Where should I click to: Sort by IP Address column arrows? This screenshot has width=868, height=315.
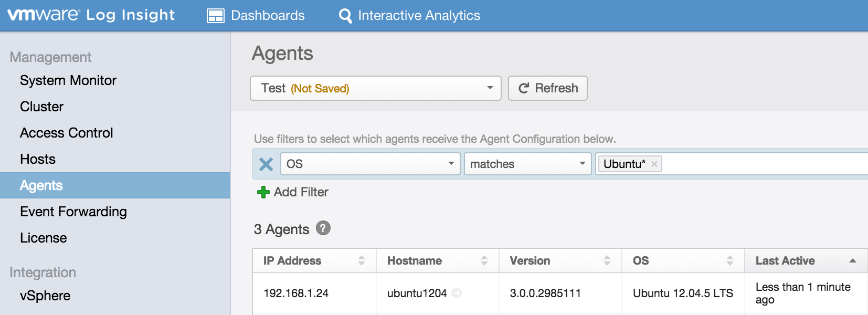coord(361,260)
